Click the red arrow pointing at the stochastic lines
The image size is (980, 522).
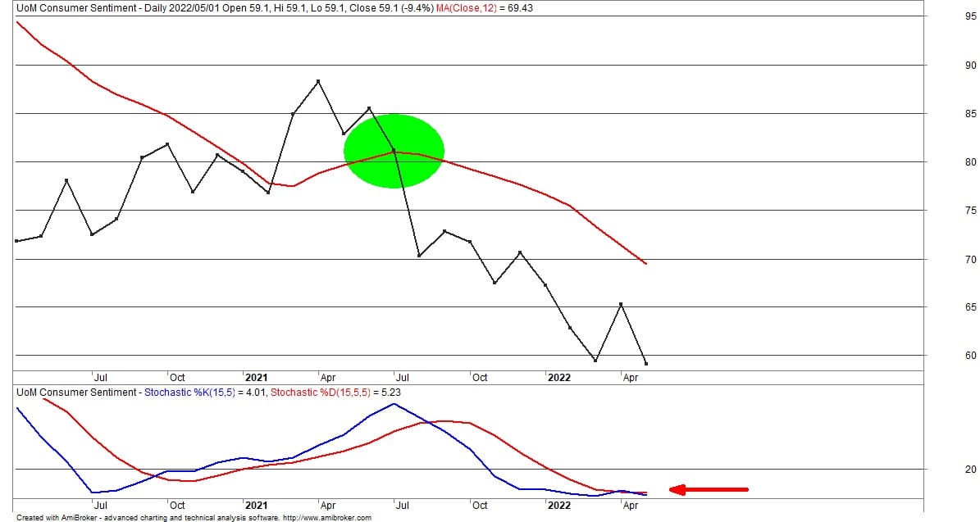point(709,490)
